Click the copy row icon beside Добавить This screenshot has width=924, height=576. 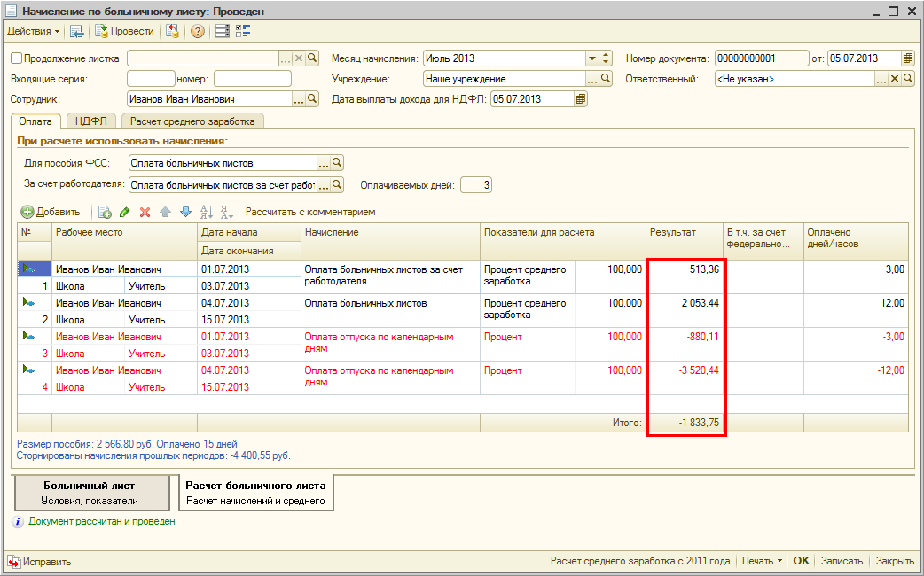point(105,212)
